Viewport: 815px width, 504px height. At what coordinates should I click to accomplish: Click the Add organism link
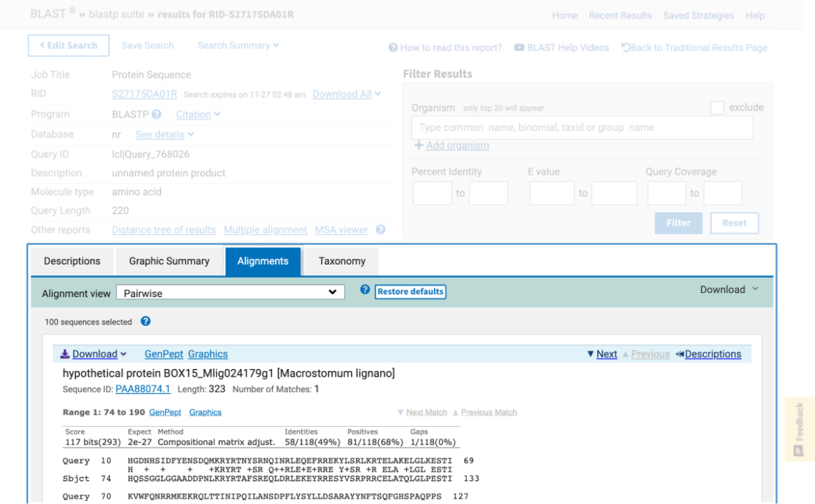click(x=456, y=146)
